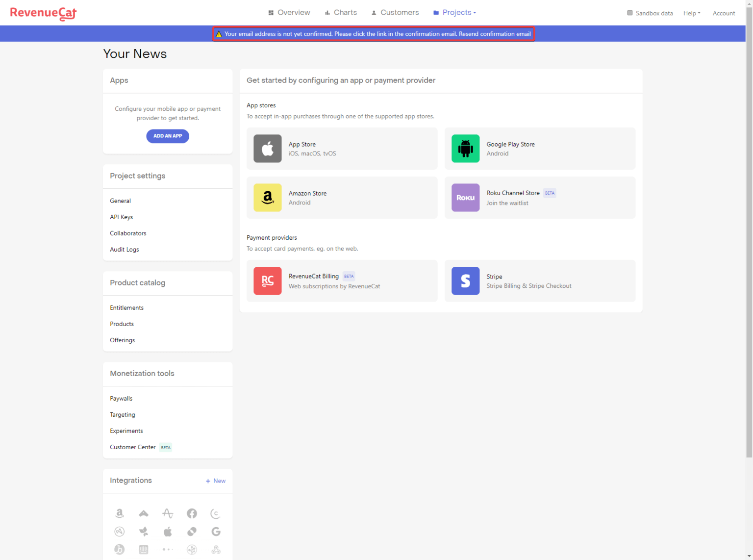This screenshot has width=753, height=560.
Task: Select the yellow Amazon Store icon
Action: (x=268, y=198)
